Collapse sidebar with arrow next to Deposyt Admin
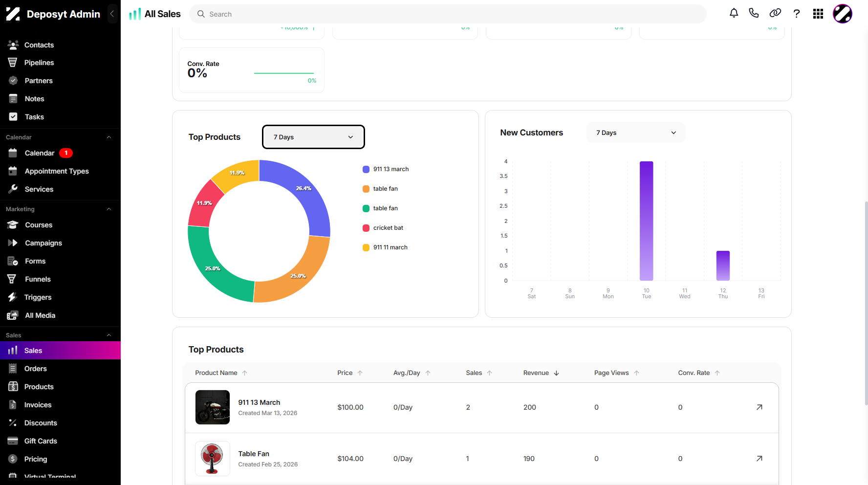The width and height of the screenshot is (868, 485). 112,14
